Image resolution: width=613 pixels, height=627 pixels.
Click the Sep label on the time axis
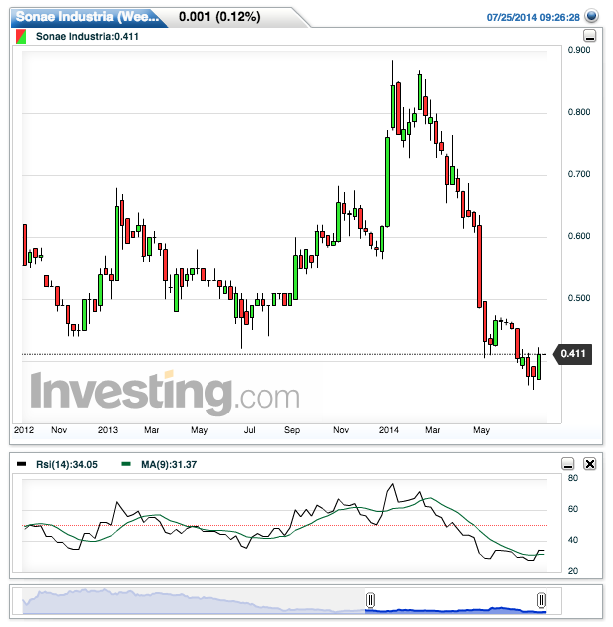tap(292, 430)
